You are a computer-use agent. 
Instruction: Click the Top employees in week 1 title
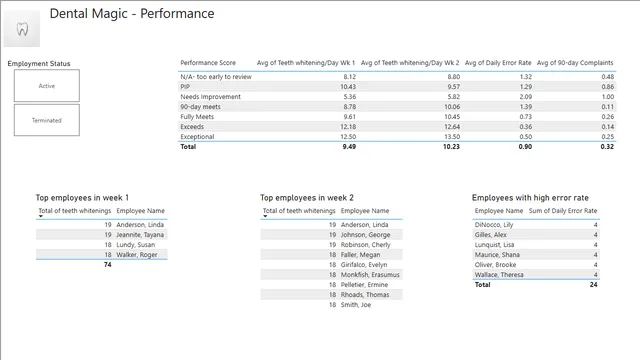[82, 198]
